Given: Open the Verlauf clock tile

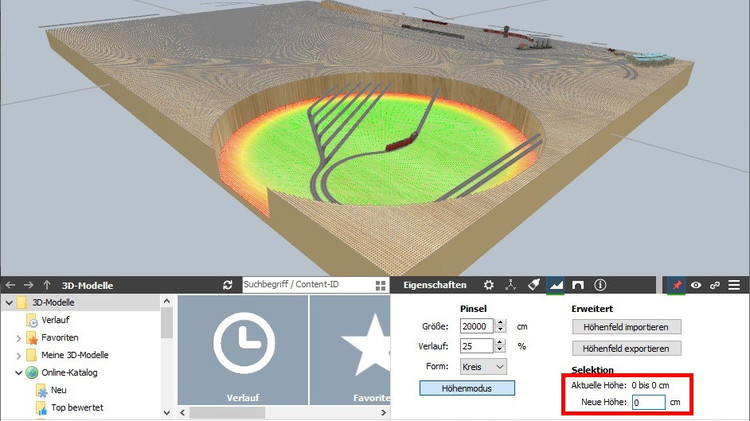Looking at the screenshot, I should [243, 350].
